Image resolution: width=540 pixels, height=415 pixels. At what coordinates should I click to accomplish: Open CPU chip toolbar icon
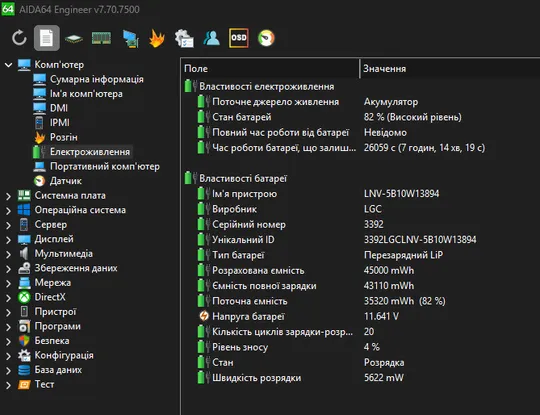click(x=74, y=39)
